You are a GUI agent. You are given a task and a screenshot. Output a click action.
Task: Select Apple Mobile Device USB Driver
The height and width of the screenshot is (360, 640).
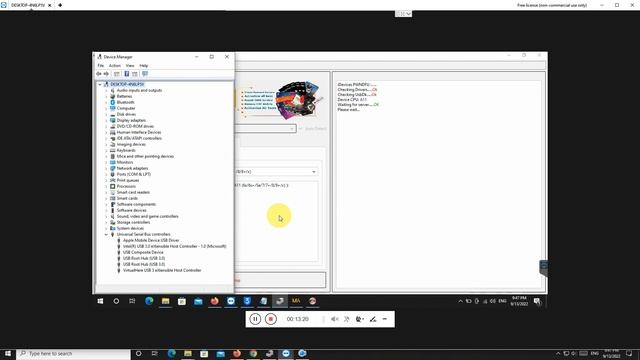[x=151, y=240]
